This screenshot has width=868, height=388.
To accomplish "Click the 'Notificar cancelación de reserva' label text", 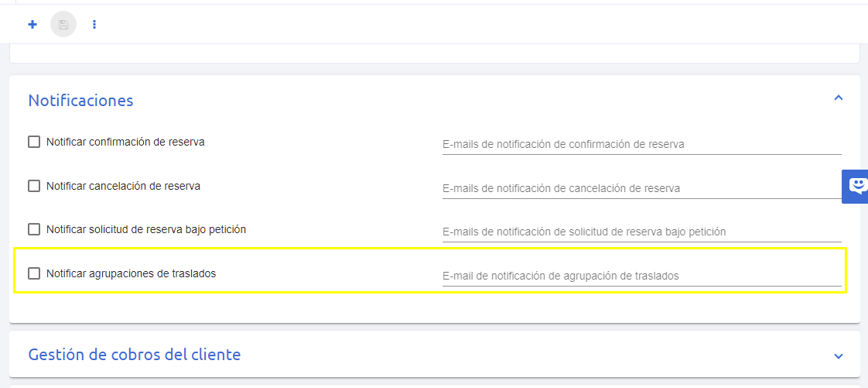I will coord(124,186).
